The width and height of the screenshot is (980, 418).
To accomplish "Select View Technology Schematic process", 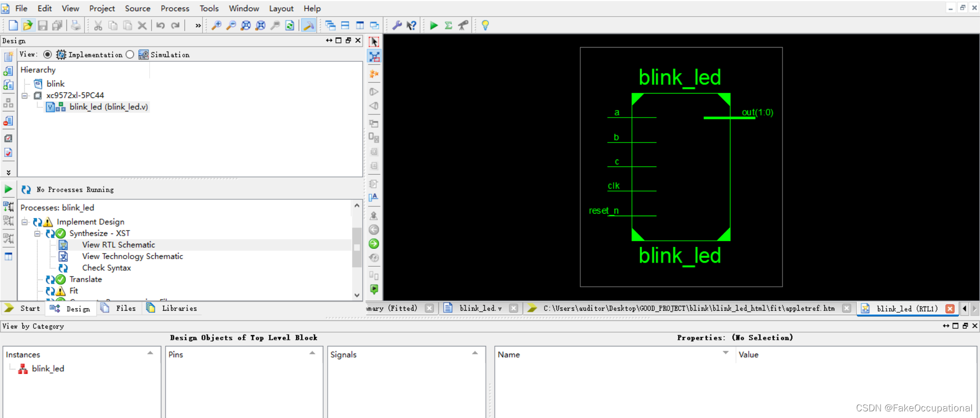I will (x=133, y=257).
